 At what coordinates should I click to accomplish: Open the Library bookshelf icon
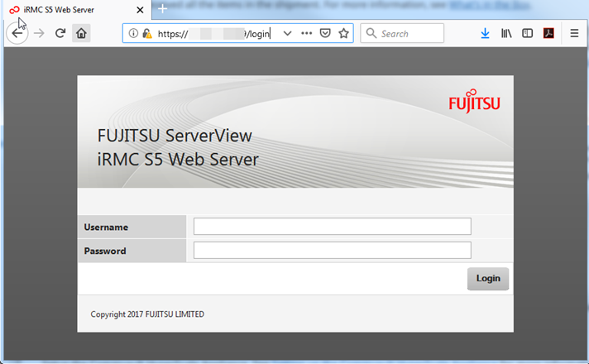pos(507,33)
